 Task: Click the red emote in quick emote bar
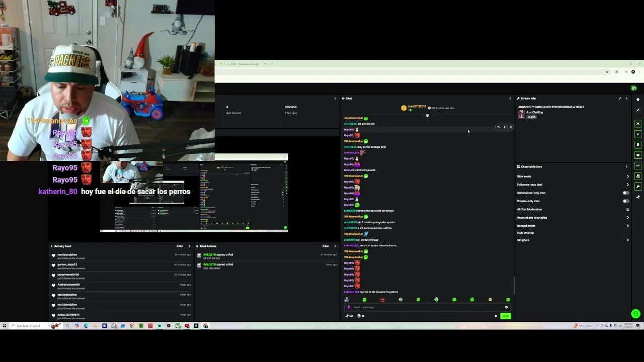click(x=382, y=300)
